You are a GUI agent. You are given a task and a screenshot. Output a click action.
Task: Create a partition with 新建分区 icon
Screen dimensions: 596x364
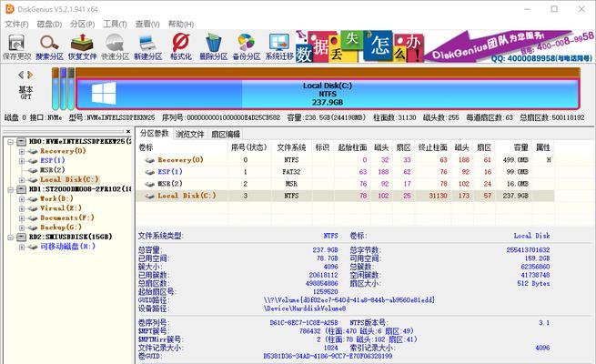coord(147,47)
